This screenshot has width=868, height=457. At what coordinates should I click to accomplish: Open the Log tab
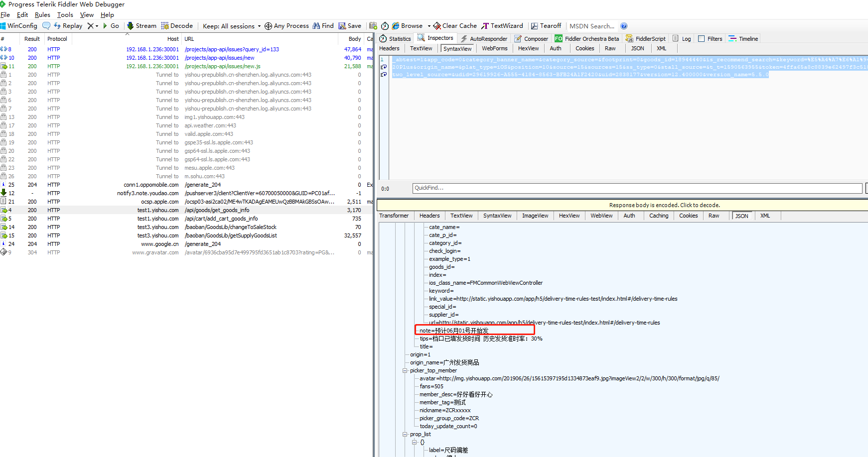682,38
